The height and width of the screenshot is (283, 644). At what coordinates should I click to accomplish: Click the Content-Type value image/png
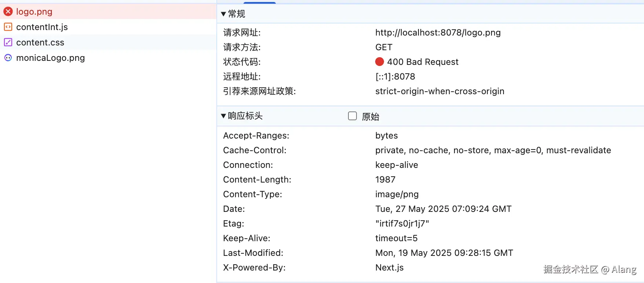[397, 194]
